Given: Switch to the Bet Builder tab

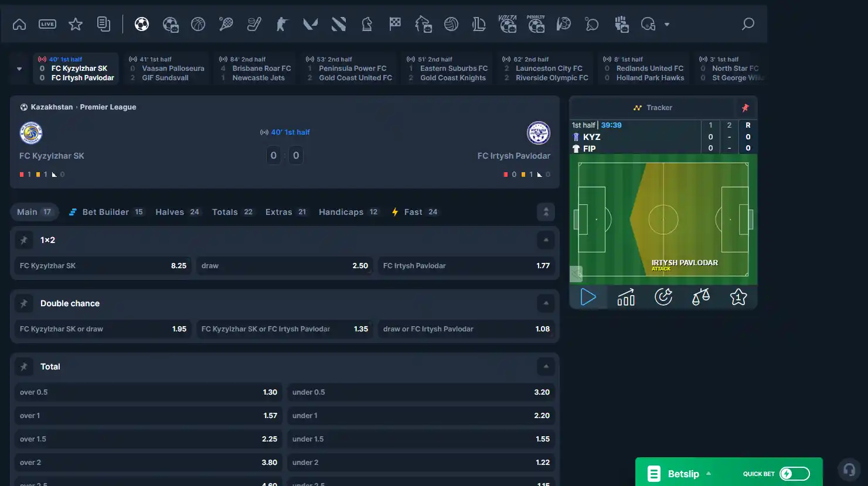Looking at the screenshot, I should (x=106, y=212).
